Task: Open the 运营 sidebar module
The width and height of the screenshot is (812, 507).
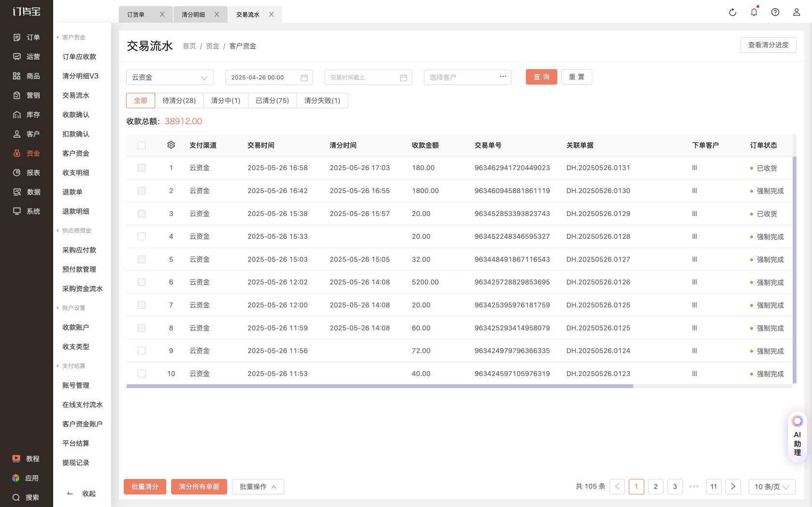Action: 27,57
